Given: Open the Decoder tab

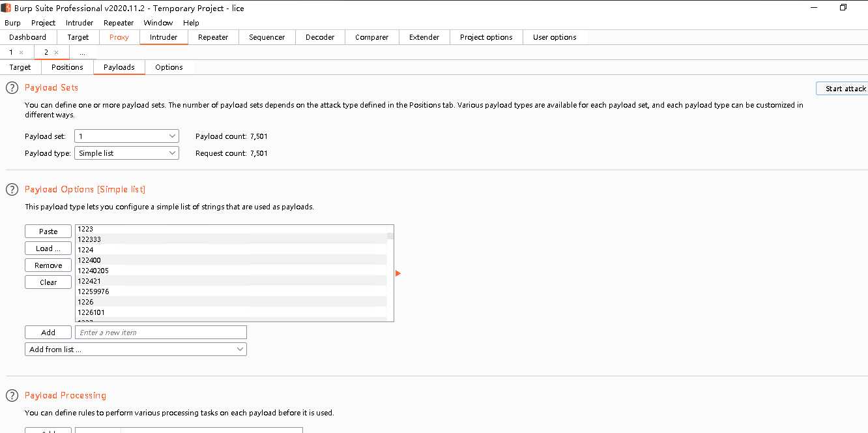Looking at the screenshot, I should coord(320,37).
